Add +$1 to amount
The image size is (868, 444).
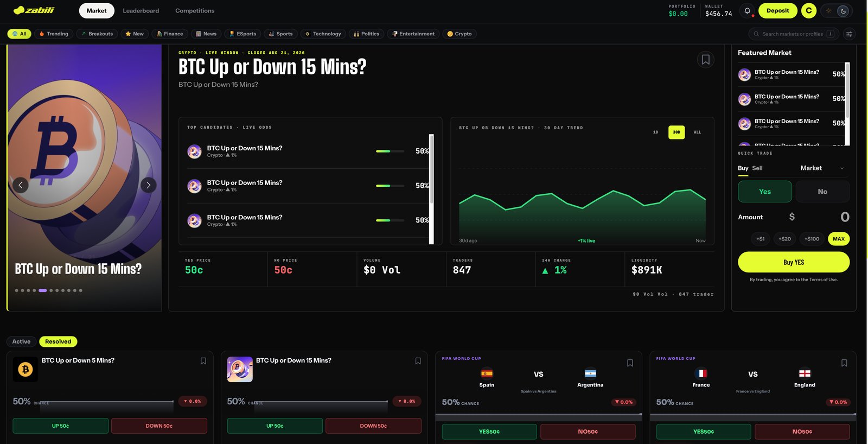761,239
